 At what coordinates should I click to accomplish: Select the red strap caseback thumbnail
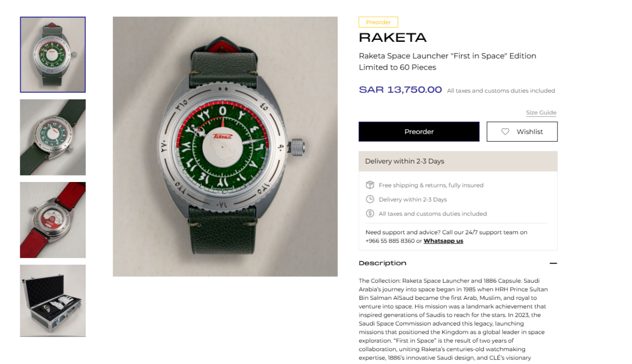click(53, 220)
